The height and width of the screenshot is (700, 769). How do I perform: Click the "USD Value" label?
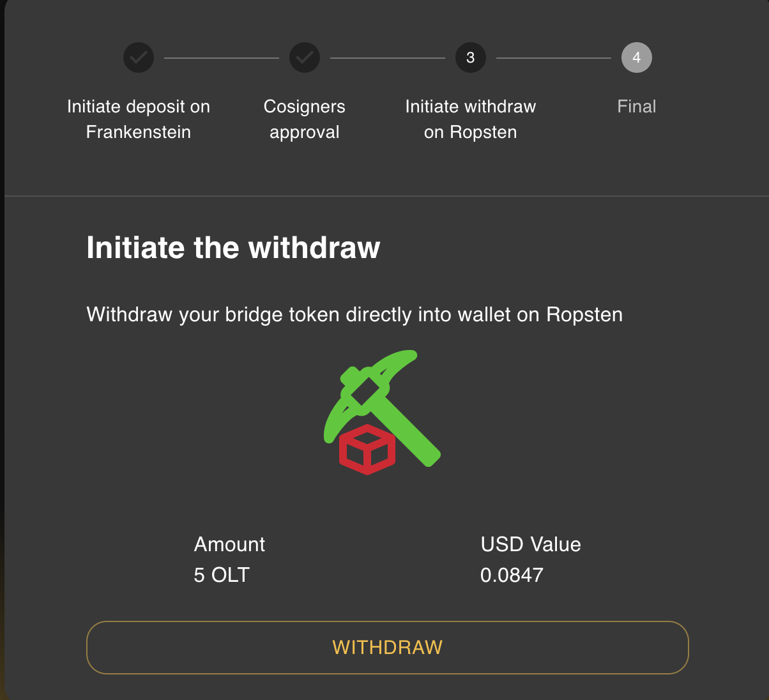click(531, 544)
